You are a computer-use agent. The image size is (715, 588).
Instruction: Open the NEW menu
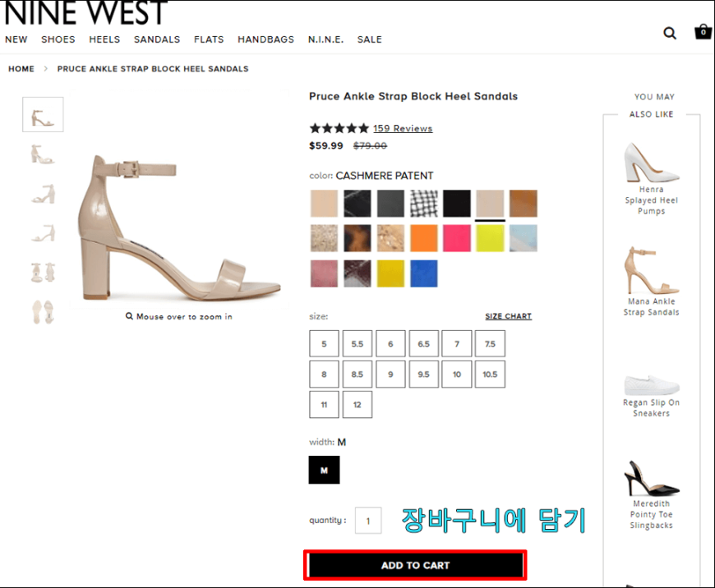[16, 39]
